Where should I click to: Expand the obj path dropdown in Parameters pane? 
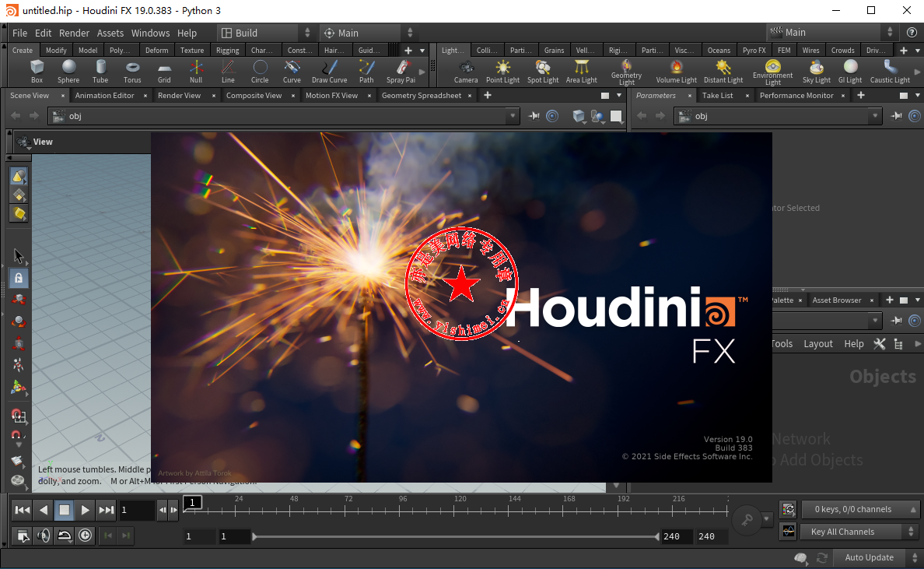(875, 116)
